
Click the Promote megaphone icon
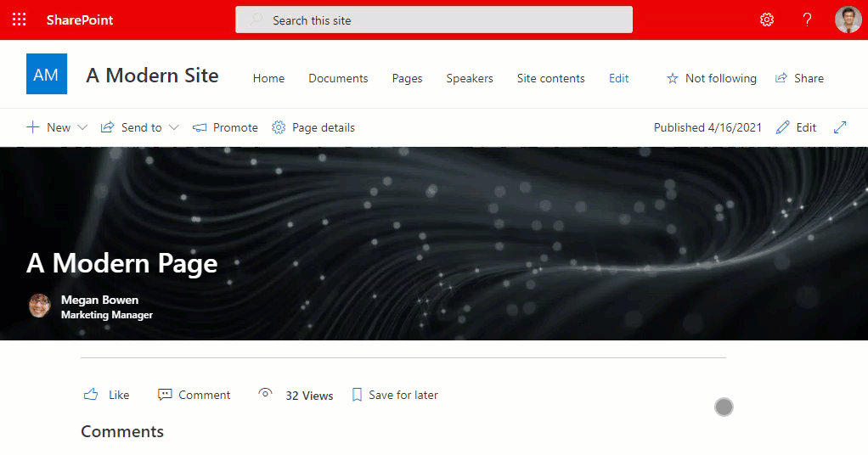coord(200,128)
